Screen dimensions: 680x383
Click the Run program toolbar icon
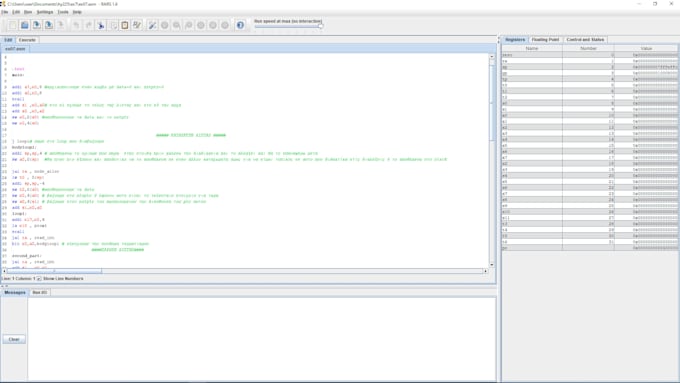point(164,25)
